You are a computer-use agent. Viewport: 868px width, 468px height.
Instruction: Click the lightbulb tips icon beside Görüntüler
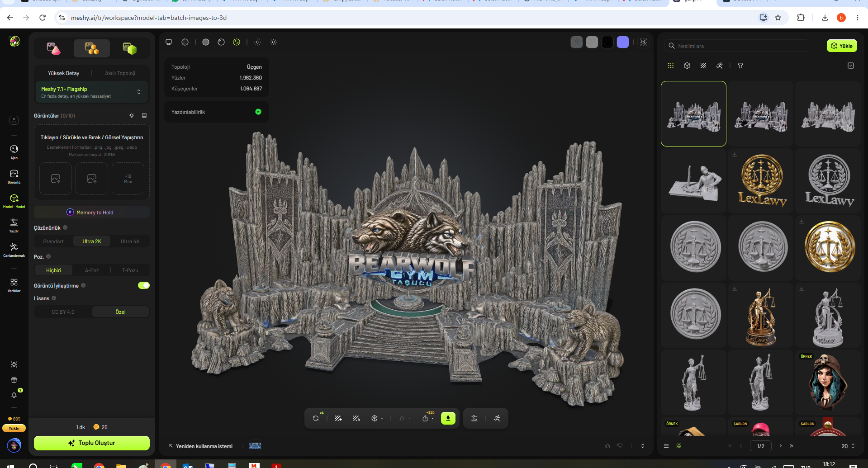point(132,115)
